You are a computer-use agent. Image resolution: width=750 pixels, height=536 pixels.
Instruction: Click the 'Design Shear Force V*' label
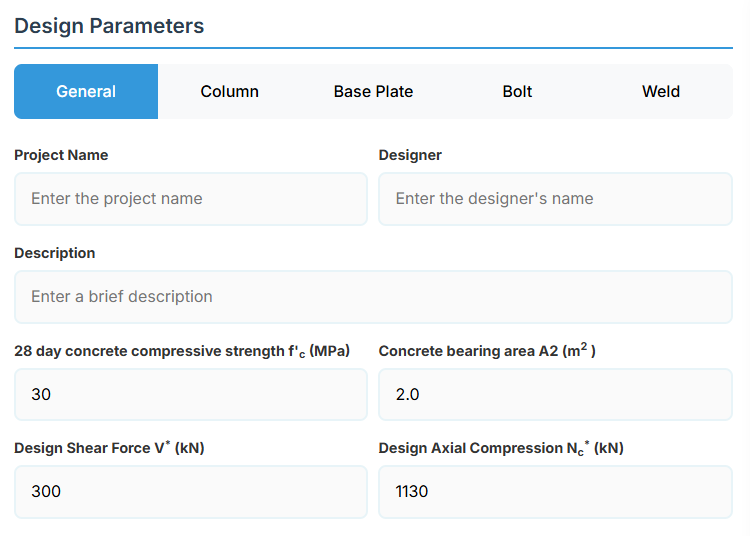click(109, 448)
